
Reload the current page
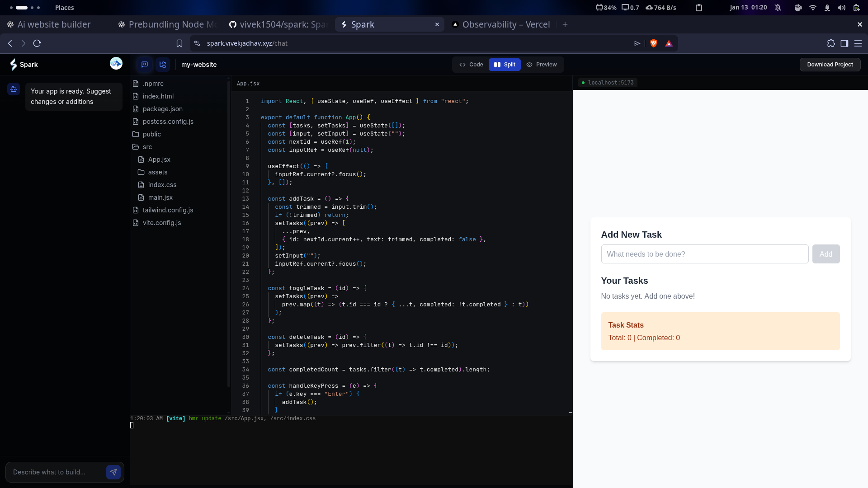click(x=37, y=43)
